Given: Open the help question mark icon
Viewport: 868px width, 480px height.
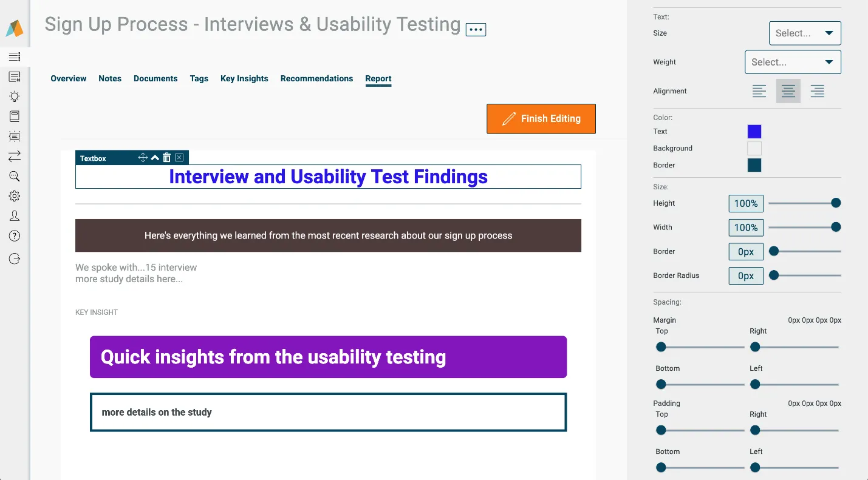Looking at the screenshot, I should pos(15,236).
